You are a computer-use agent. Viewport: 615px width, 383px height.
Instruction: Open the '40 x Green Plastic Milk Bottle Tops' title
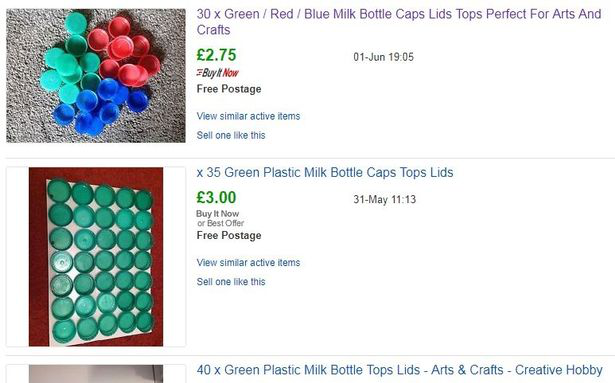pyautogui.click(x=399, y=370)
